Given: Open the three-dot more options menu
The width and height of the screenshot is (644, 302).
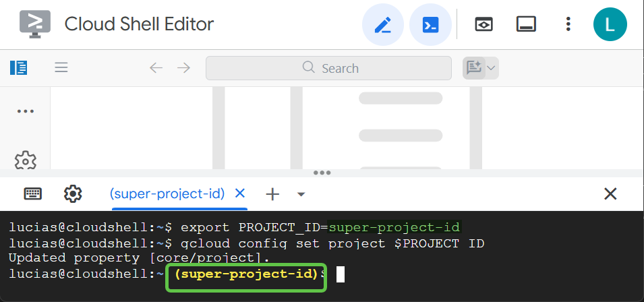Looking at the screenshot, I should click(568, 25).
